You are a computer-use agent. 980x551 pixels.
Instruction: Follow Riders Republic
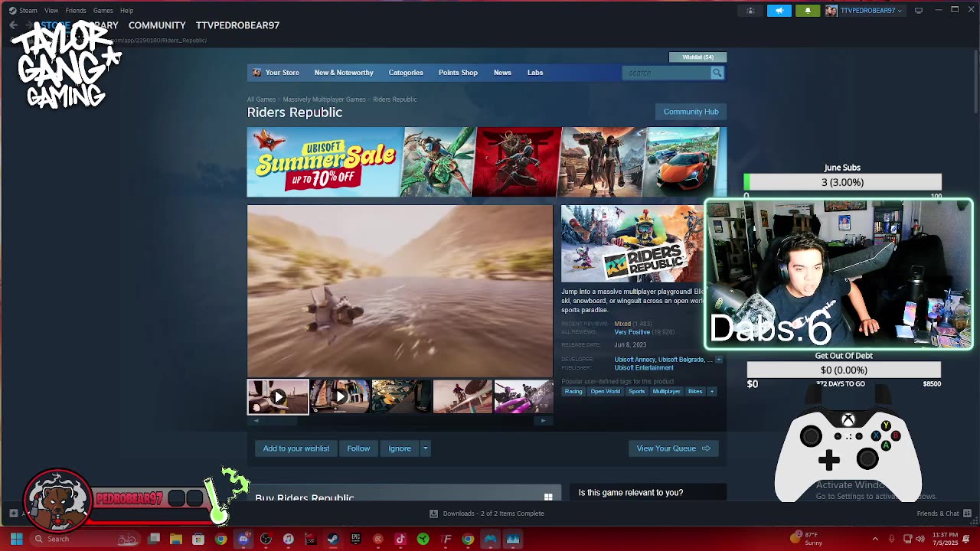pyautogui.click(x=358, y=448)
